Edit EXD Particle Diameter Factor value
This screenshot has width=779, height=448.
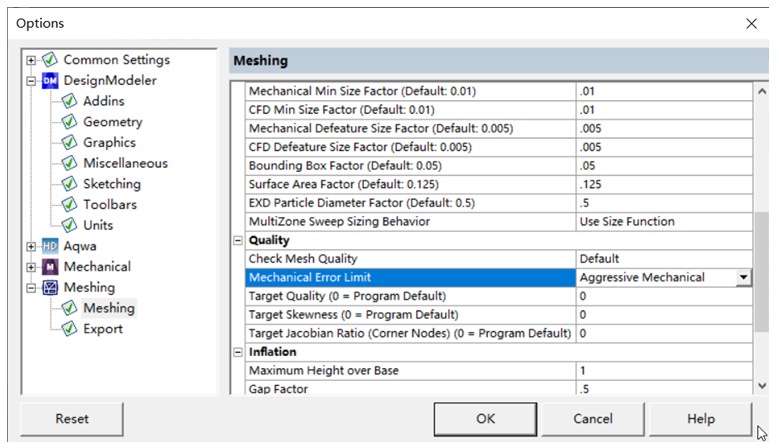click(x=664, y=203)
